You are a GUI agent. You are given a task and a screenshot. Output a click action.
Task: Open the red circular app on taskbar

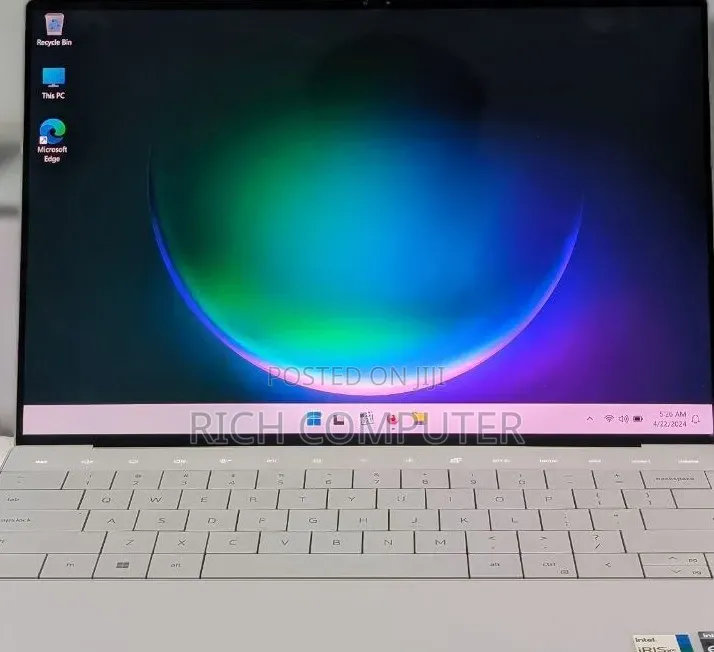click(392, 419)
